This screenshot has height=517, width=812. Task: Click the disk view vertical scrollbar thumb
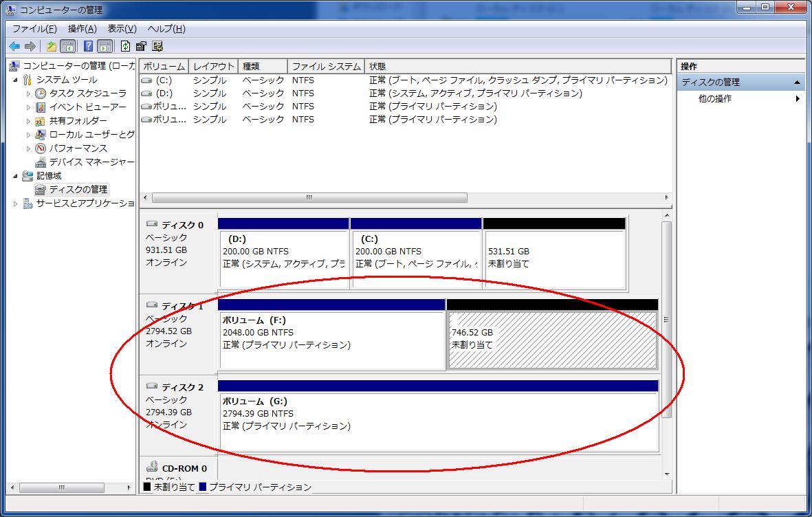click(666, 320)
